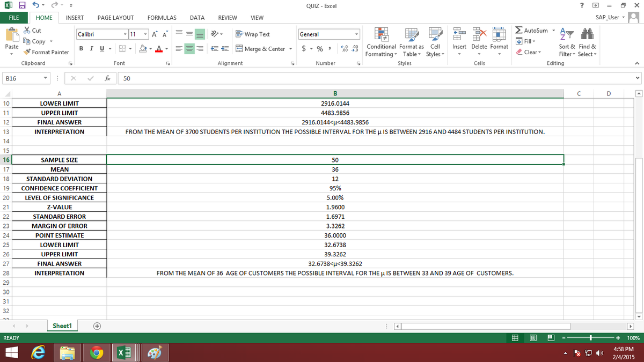Image resolution: width=644 pixels, height=362 pixels.
Task: Switch to the PAGE LAYOUT tab
Action: click(x=115, y=18)
